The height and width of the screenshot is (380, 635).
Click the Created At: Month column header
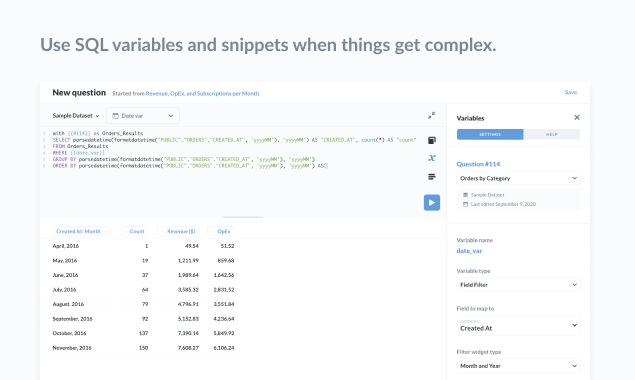point(81,231)
